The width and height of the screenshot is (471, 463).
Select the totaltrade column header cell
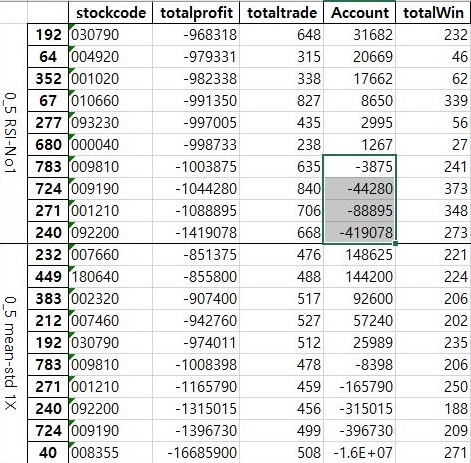pyautogui.click(x=281, y=13)
